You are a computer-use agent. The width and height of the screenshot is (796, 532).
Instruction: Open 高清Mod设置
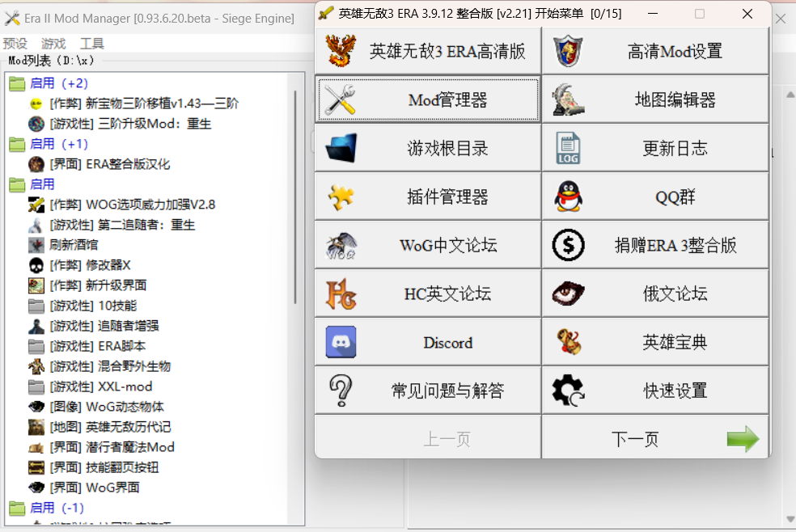[x=655, y=51]
